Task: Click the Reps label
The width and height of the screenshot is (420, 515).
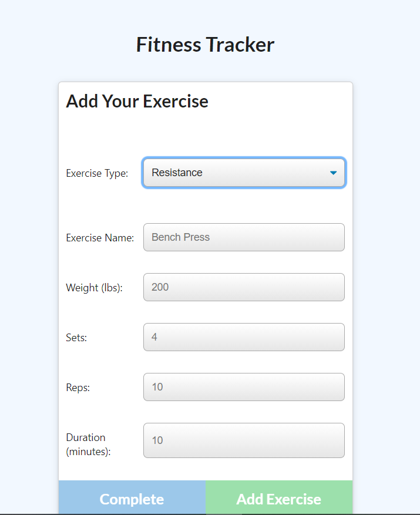Action: pos(77,388)
